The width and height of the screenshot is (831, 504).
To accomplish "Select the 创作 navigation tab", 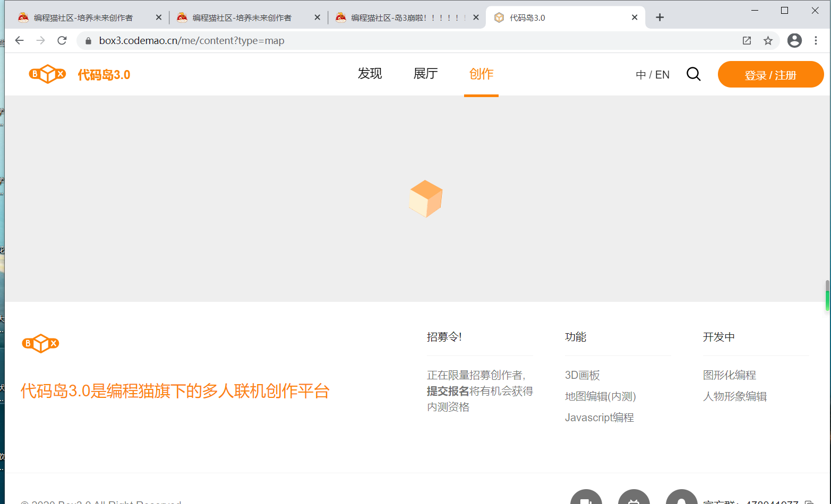I will [x=482, y=74].
